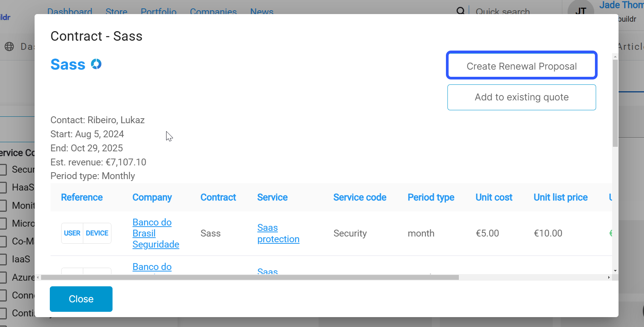Image resolution: width=644 pixels, height=327 pixels.
Task: Open Banco do Brasil Seguridade company link
Action: (x=155, y=233)
